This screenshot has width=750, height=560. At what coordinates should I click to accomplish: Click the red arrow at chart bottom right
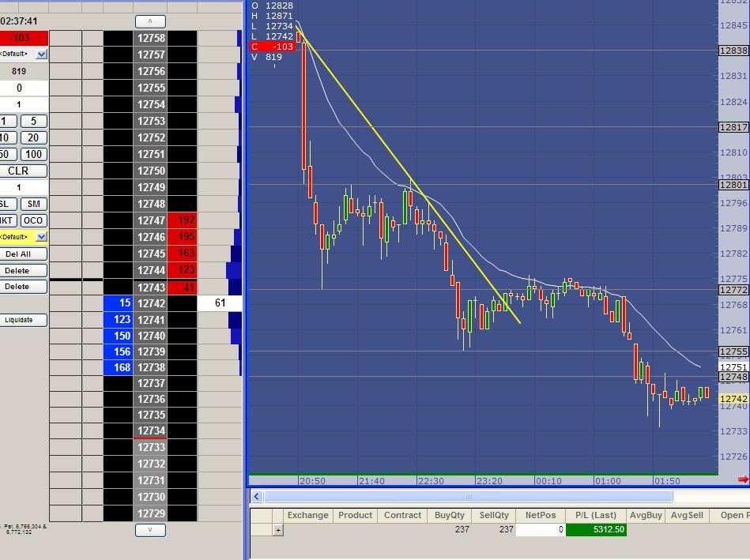742,479
